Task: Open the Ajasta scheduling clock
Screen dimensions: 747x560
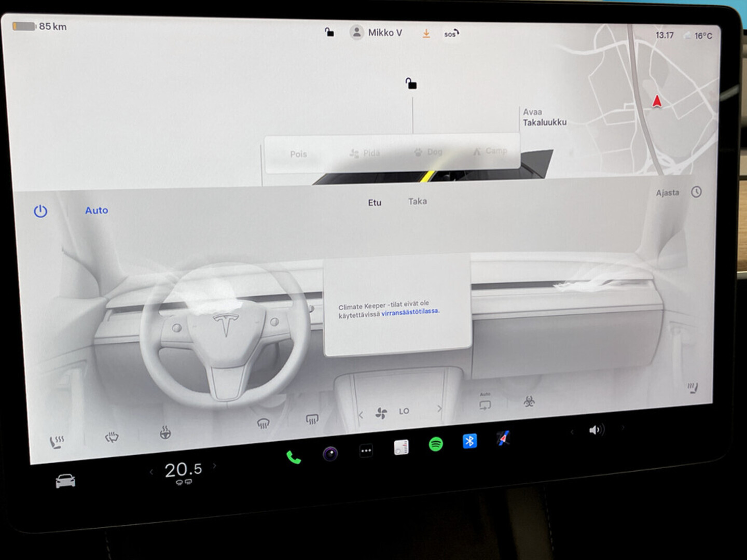Action: point(696,192)
